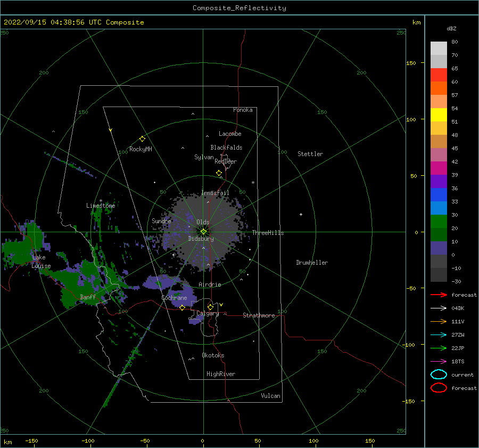
Task: Click the Cochrane town label
Action: pyautogui.click(x=174, y=298)
